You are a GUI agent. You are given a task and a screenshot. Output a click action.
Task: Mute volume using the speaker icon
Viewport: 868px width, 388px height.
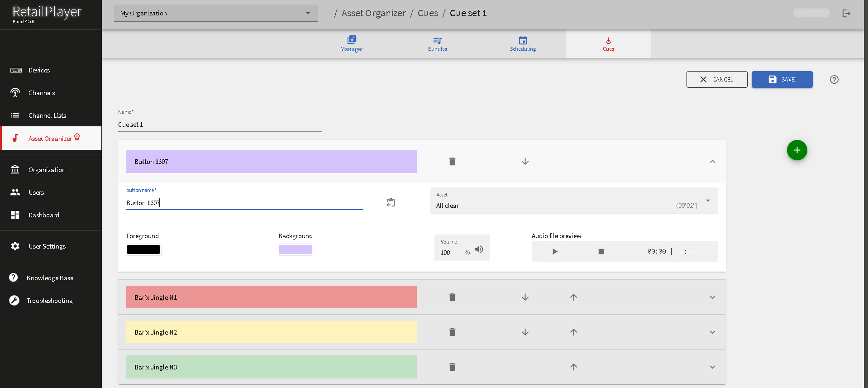click(x=479, y=249)
